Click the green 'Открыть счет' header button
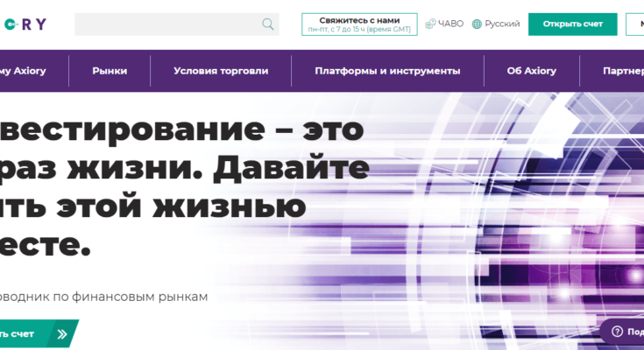644x350 pixels. coord(572,24)
